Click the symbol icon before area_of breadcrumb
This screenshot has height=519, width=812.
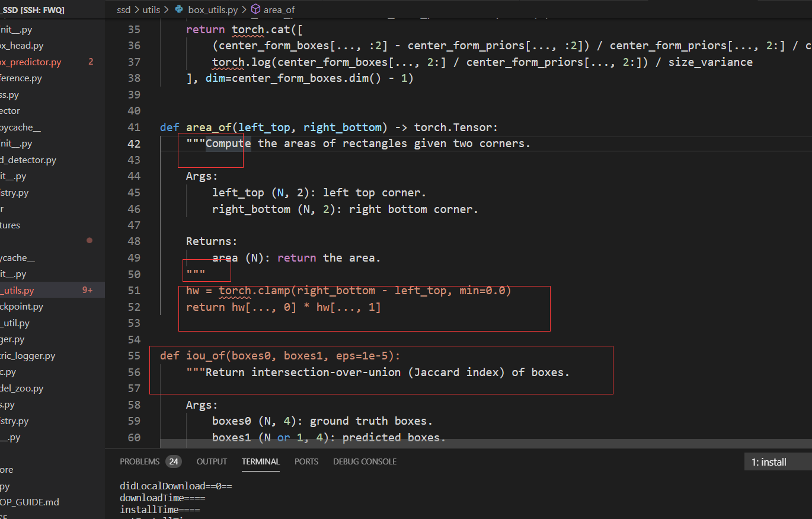(255, 9)
